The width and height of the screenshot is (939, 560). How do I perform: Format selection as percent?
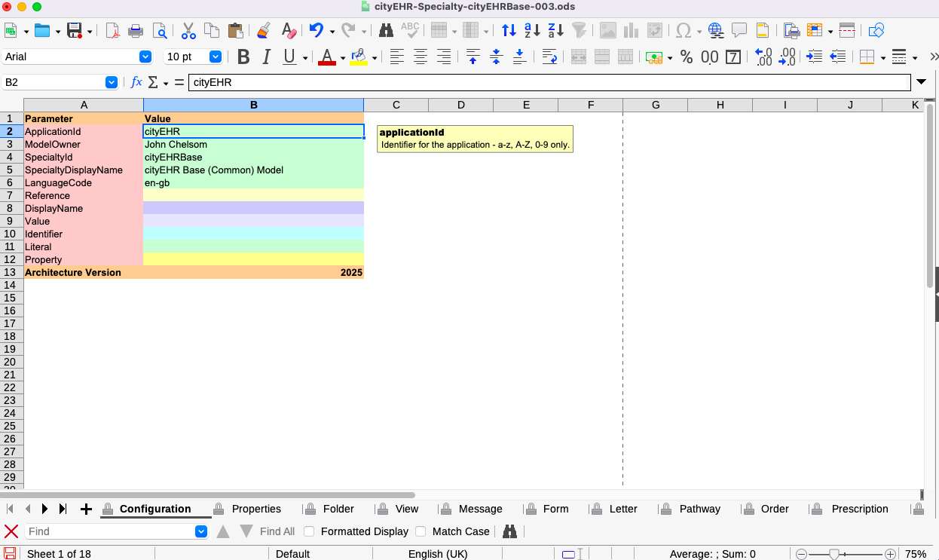687,57
